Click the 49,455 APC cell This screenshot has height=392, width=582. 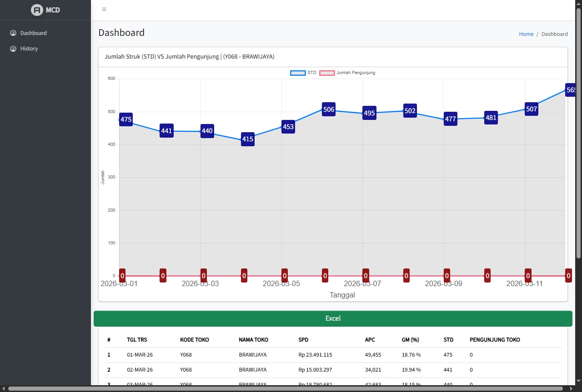373,355
